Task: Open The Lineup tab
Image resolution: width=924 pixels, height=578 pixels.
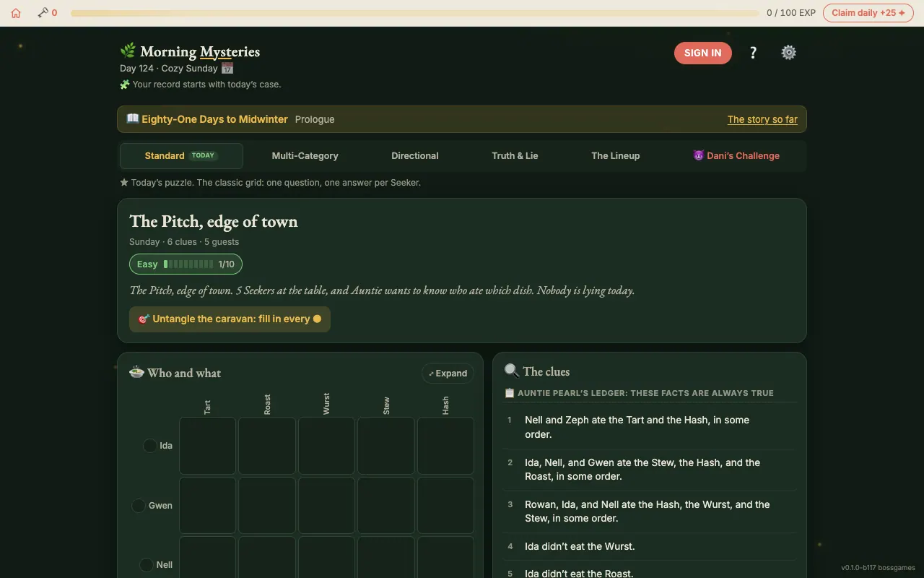Action: (616, 155)
